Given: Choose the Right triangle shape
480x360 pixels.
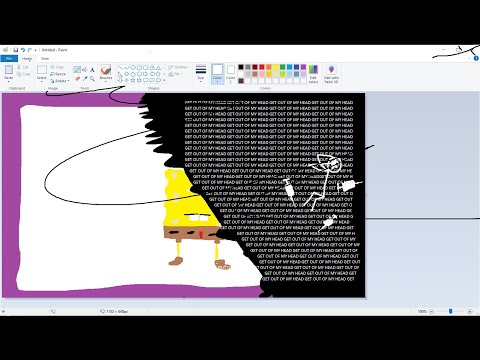Looking at the screenshot, I should [x=121, y=74].
